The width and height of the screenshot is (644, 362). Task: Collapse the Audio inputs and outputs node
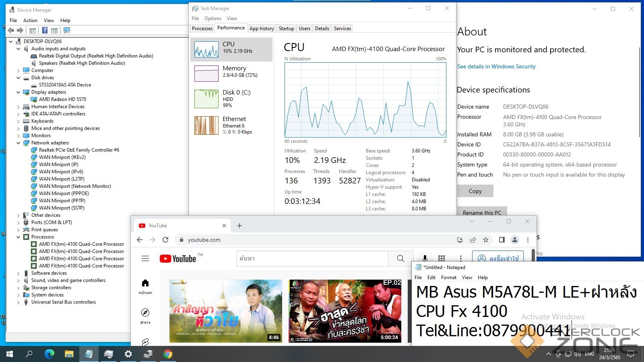pyautogui.click(x=18, y=49)
